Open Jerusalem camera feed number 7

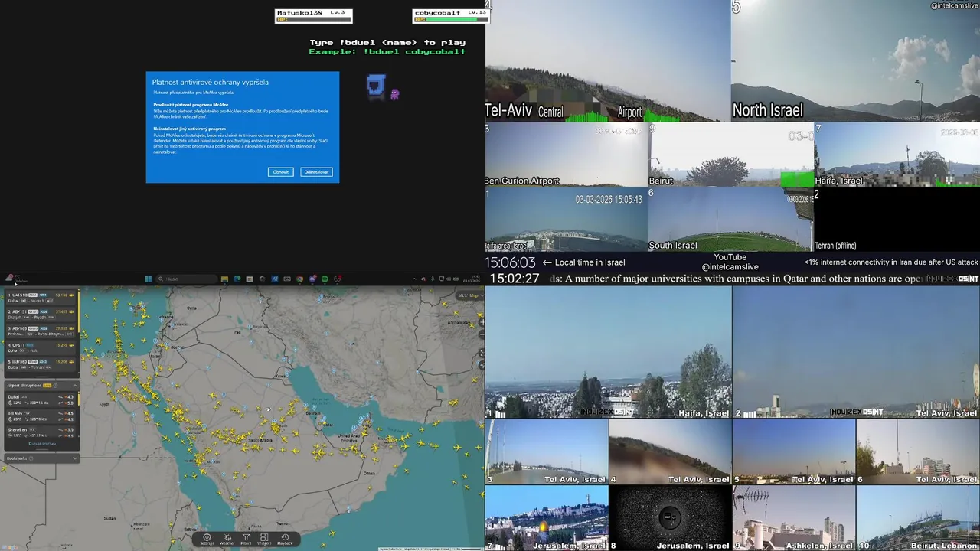click(x=547, y=518)
